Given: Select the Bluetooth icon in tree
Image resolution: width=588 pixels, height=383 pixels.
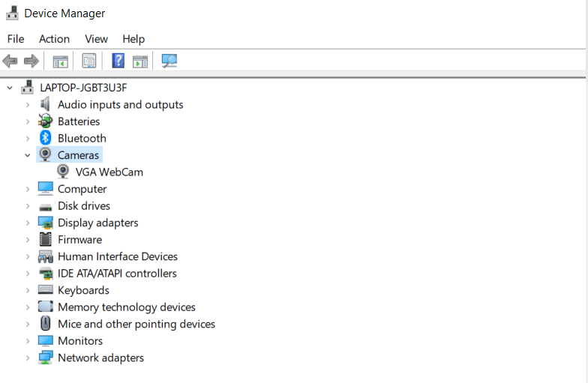Looking at the screenshot, I should tap(45, 138).
